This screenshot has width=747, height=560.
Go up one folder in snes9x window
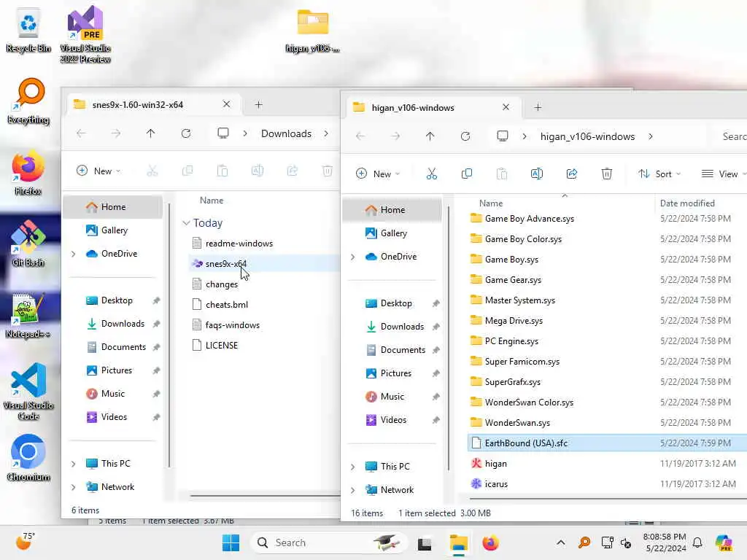[x=150, y=134]
